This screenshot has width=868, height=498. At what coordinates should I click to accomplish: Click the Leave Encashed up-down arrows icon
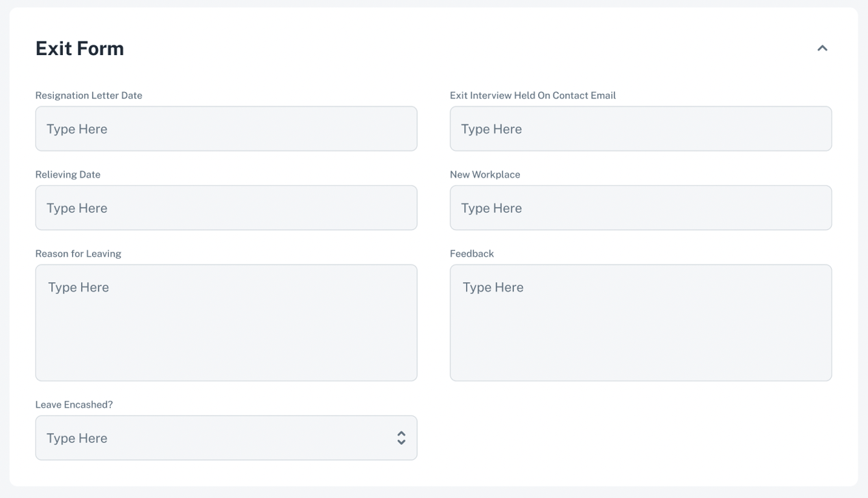[401, 438]
